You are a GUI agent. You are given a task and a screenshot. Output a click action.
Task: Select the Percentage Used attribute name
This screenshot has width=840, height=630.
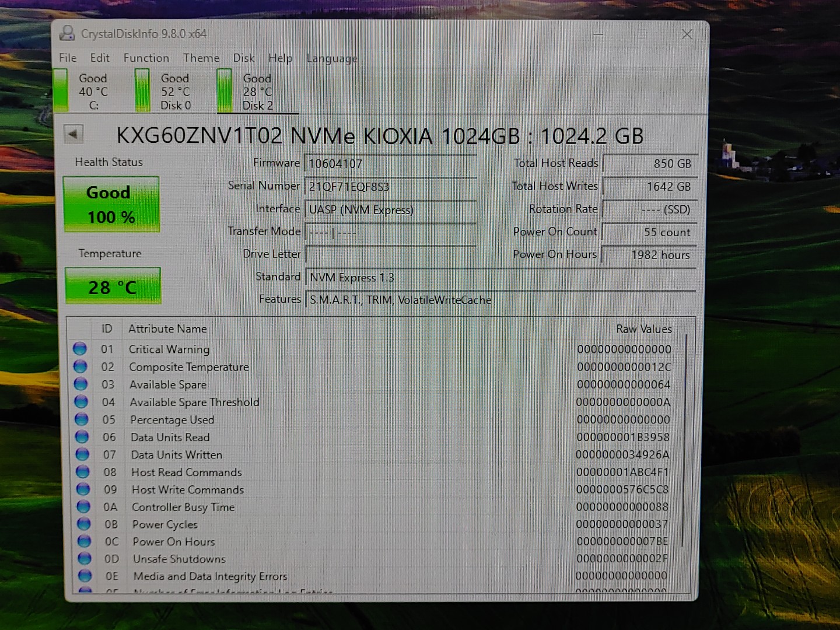point(172,419)
